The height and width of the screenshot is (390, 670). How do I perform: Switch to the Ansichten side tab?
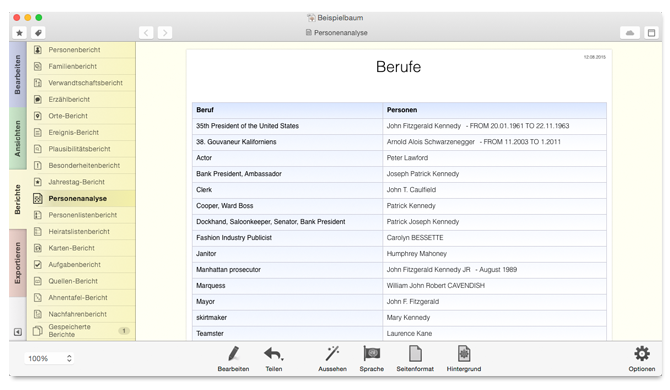pos(18,138)
